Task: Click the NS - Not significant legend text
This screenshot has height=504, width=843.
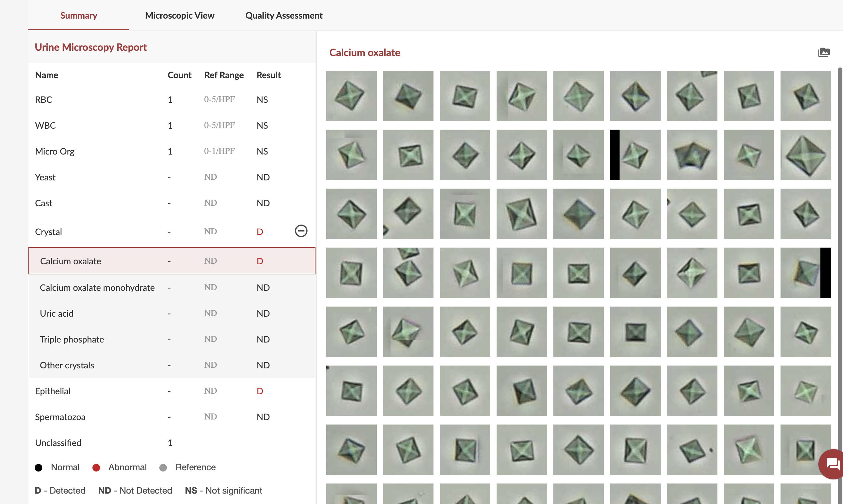Action: (223, 490)
